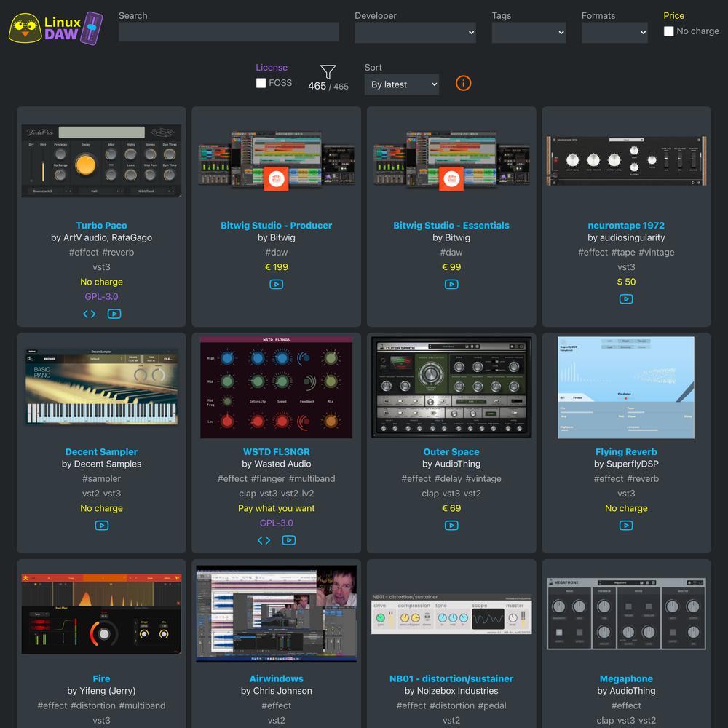Image resolution: width=728 pixels, height=728 pixels.
Task: Play neurontape 1972 video icon
Action: (626, 299)
